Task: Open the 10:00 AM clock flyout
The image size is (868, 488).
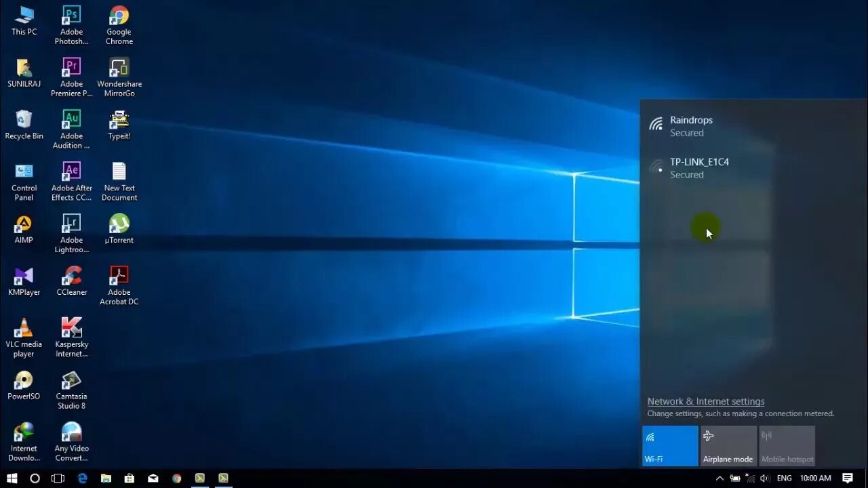Action: (815, 479)
